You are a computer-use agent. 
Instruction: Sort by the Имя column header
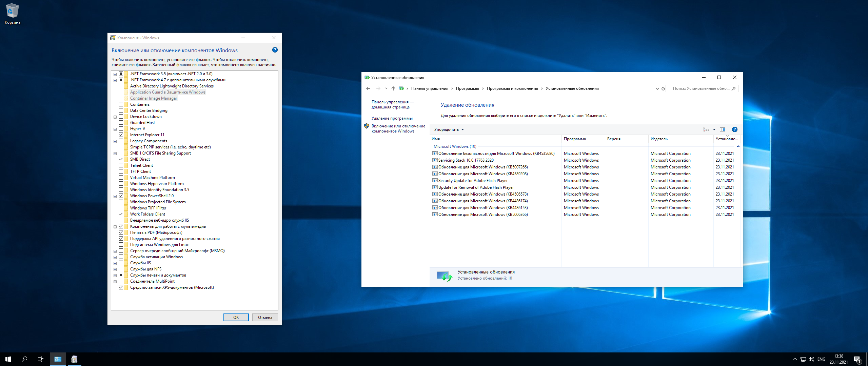[x=495, y=139]
